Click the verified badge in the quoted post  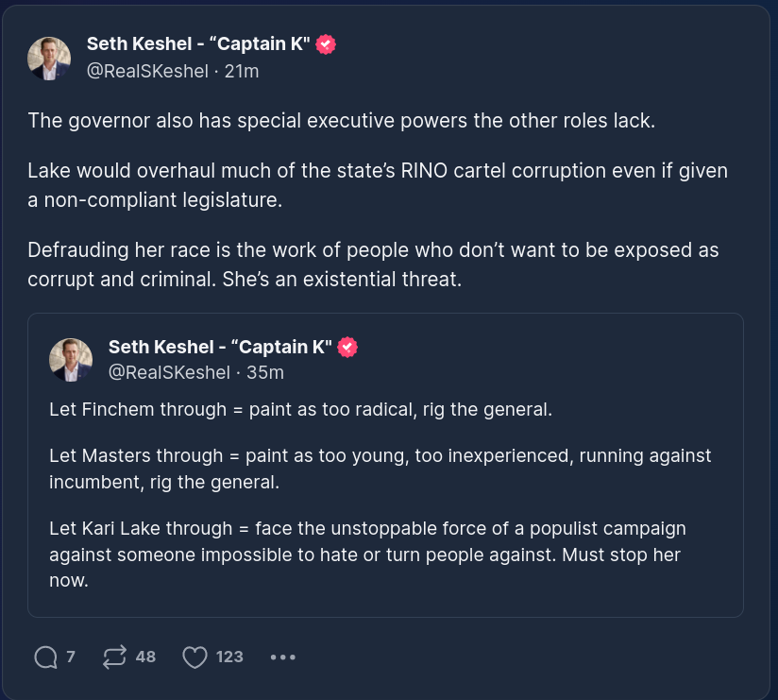point(347,347)
